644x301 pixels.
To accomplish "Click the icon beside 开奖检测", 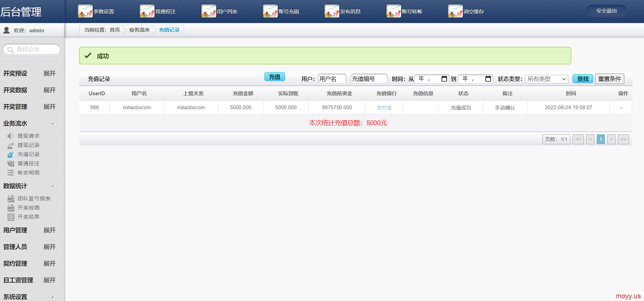I will [11, 208].
